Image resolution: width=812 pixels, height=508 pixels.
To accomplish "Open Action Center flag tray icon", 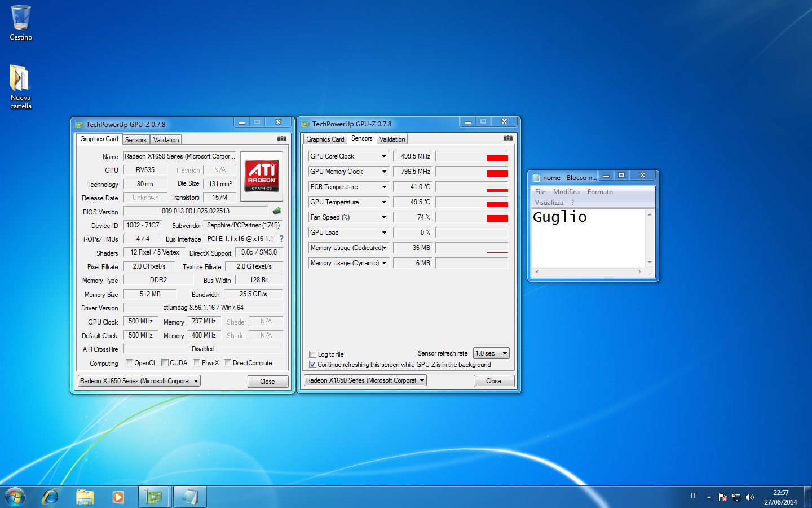I will (x=723, y=497).
